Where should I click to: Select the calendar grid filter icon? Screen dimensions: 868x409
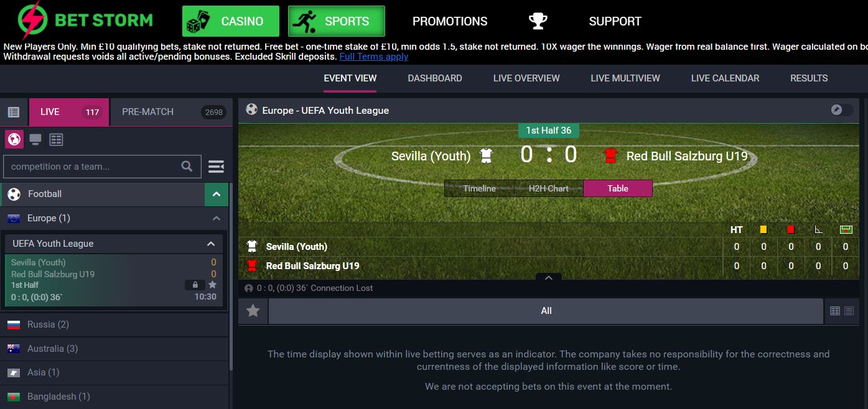coord(56,139)
